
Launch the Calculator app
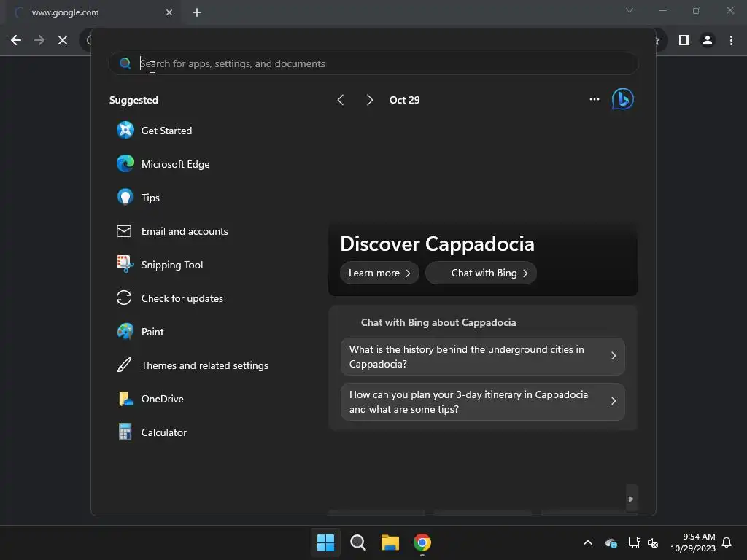pyautogui.click(x=152, y=432)
